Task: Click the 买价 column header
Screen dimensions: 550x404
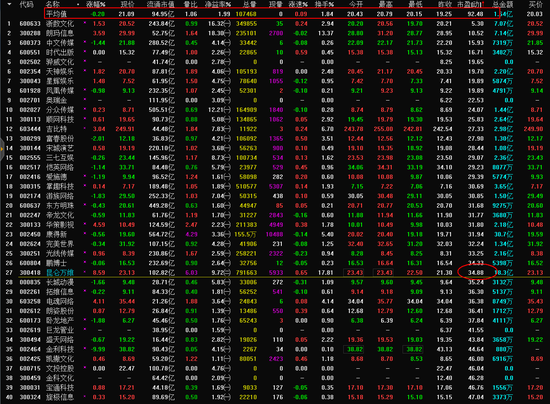Action: click(x=536, y=4)
